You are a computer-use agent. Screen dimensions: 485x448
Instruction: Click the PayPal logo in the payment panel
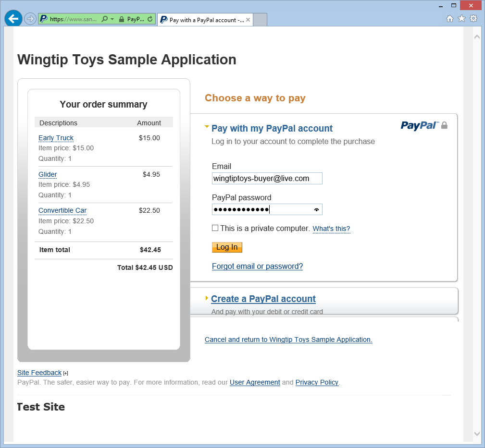(x=419, y=125)
